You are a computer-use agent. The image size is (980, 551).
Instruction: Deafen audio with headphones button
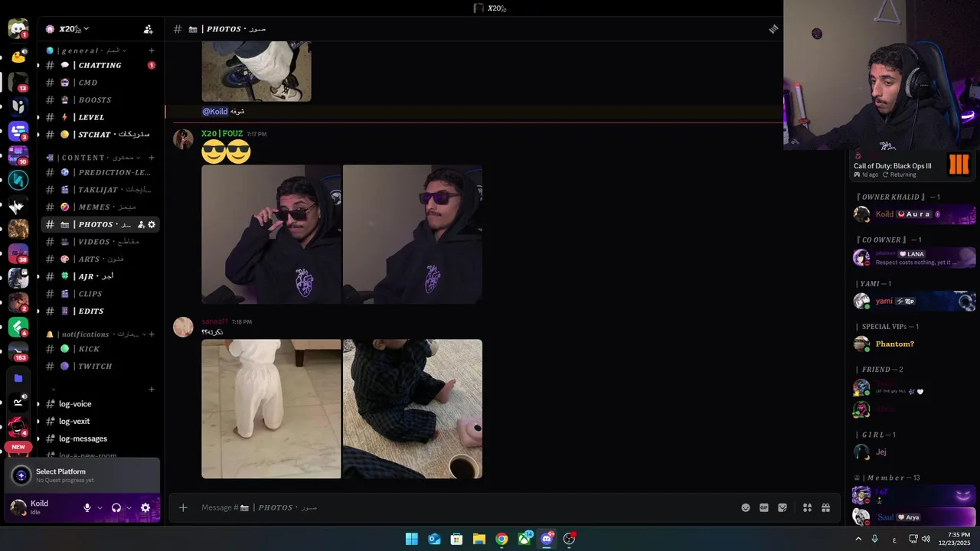116,507
